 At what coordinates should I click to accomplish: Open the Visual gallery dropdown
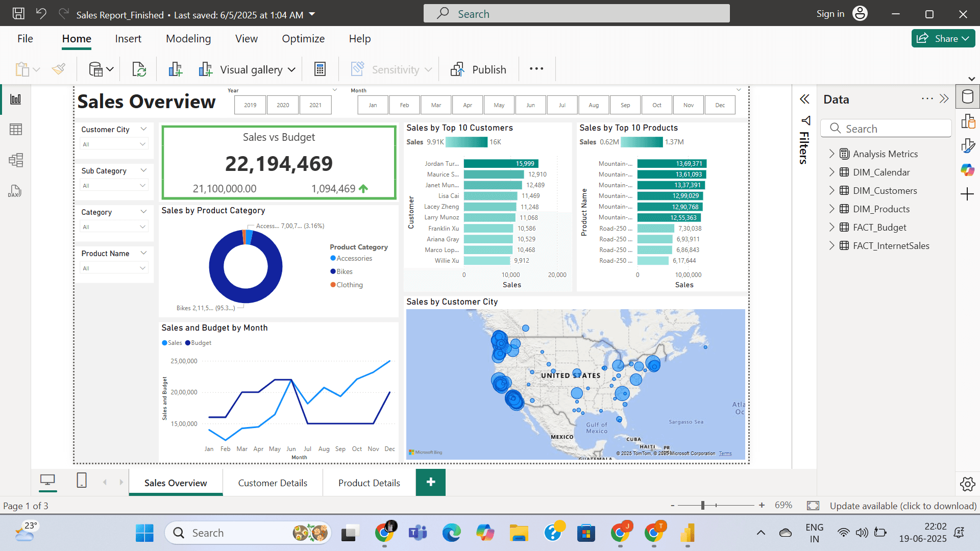[x=248, y=69]
